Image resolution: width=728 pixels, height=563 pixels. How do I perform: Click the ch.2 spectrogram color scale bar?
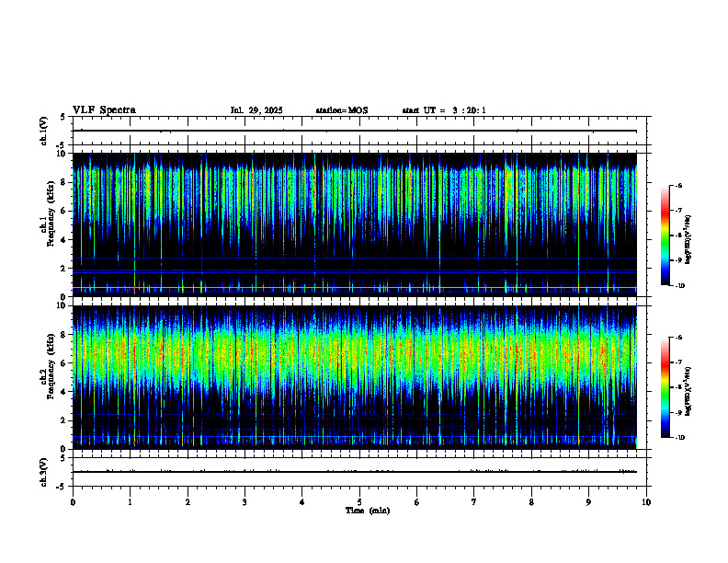(x=665, y=387)
